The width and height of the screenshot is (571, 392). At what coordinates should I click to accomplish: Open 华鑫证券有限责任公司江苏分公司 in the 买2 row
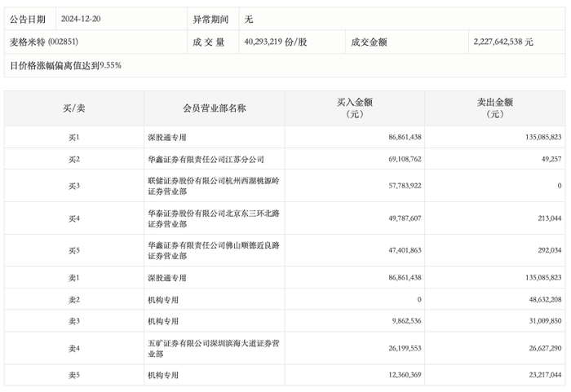pos(206,159)
